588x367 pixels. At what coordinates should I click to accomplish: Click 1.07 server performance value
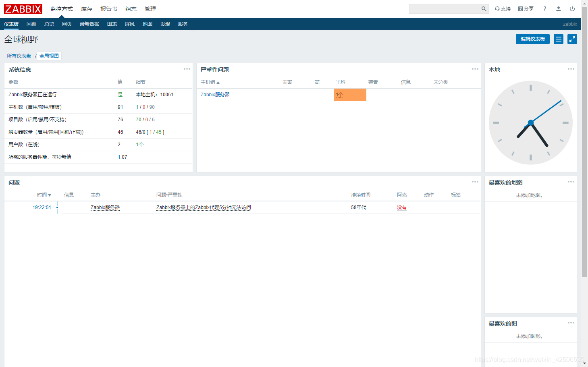point(123,157)
